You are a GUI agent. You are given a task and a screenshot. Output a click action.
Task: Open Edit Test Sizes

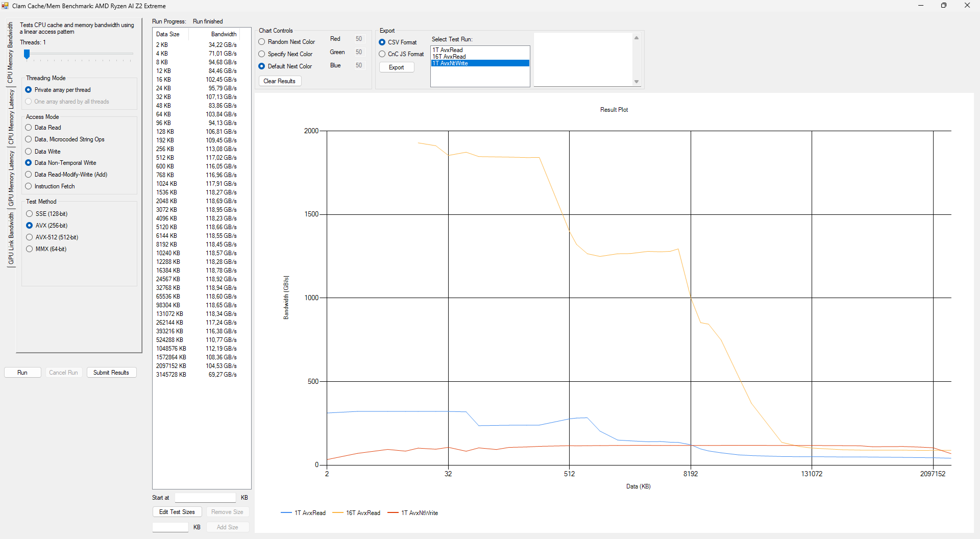click(177, 512)
